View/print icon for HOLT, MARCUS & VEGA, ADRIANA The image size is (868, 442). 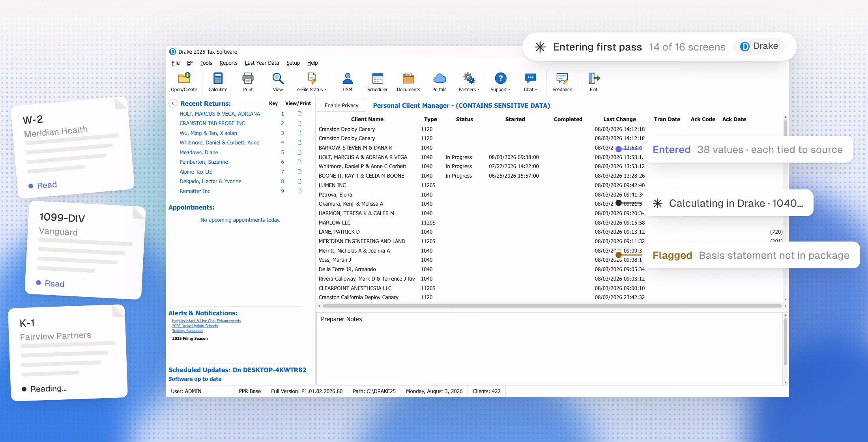tap(299, 114)
